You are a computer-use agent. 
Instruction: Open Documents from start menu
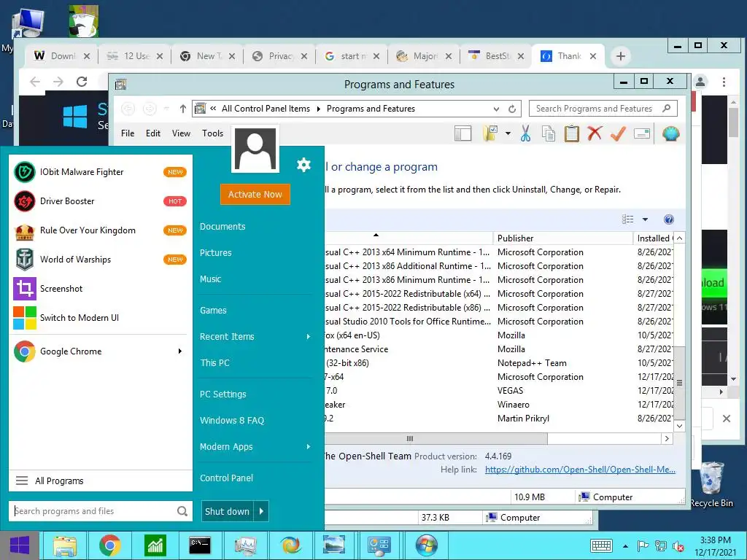pyautogui.click(x=222, y=227)
